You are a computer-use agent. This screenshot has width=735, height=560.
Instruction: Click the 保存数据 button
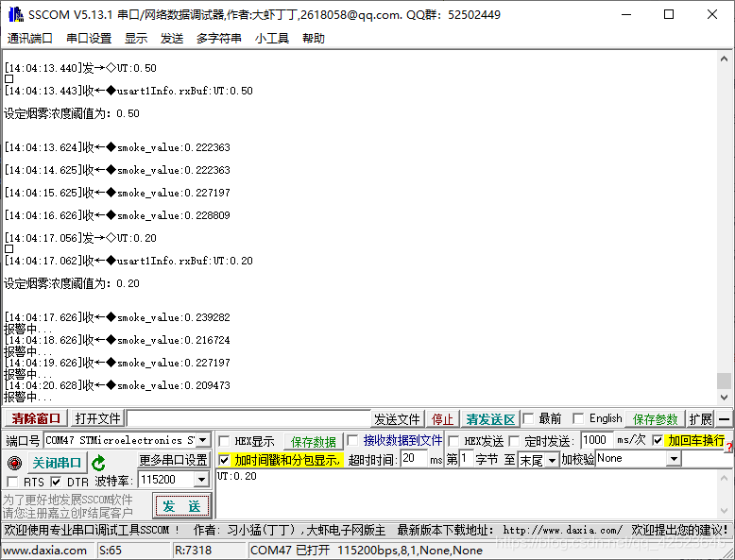coord(313,442)
